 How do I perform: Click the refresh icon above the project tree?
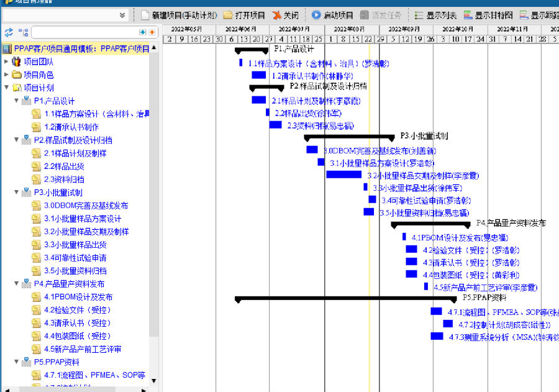click(x=8, y=32)
